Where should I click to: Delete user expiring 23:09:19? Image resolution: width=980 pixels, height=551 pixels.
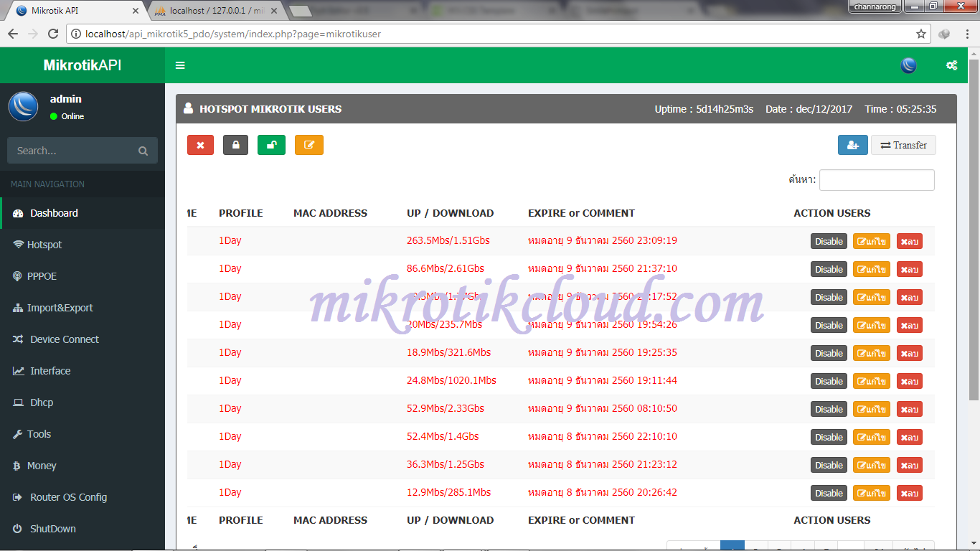click(910, 241)
